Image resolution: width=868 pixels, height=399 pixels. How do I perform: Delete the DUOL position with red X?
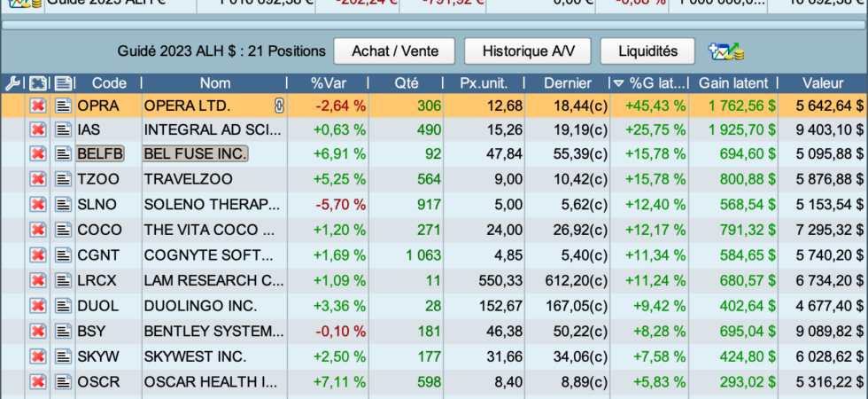pos(37,305)
